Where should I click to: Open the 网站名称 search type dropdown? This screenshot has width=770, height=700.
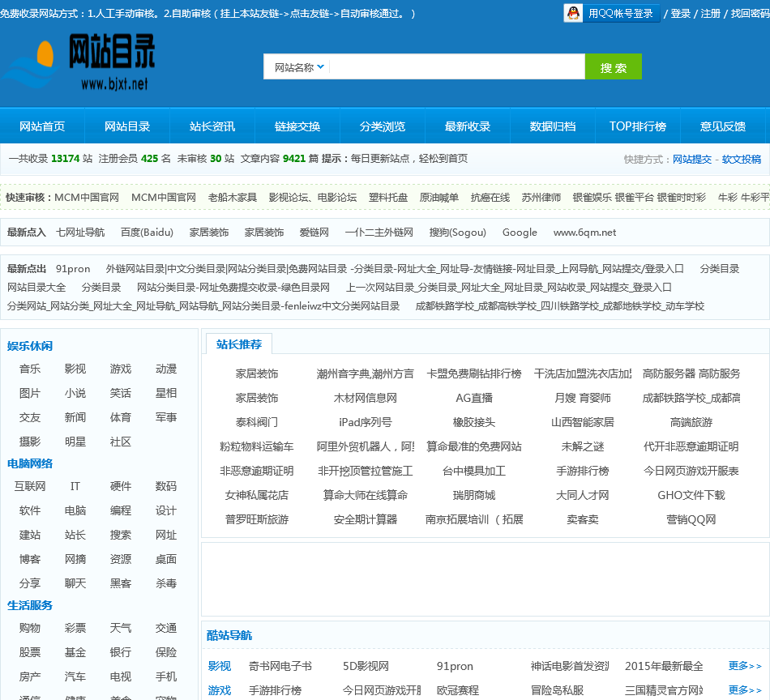pos(299,67)
